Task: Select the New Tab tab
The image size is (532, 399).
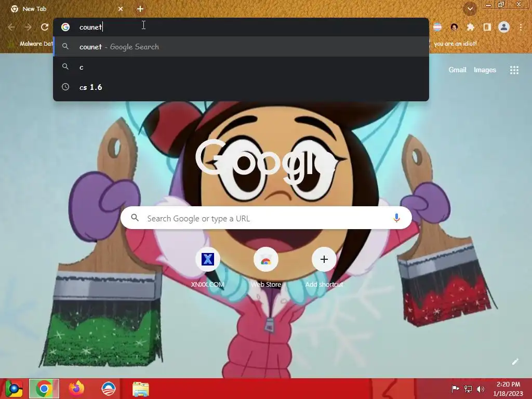Action: click(66, 9)
